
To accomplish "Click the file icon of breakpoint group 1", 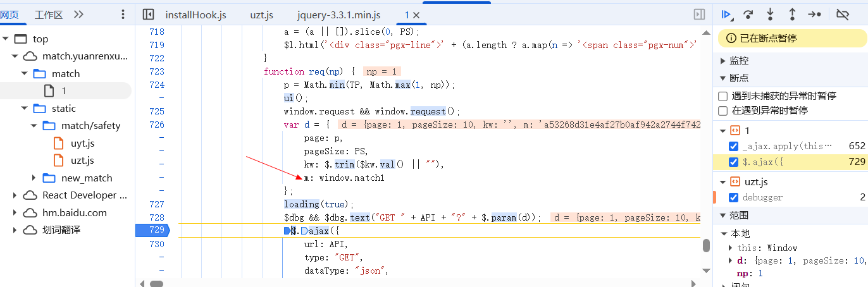I will [735, 131].
